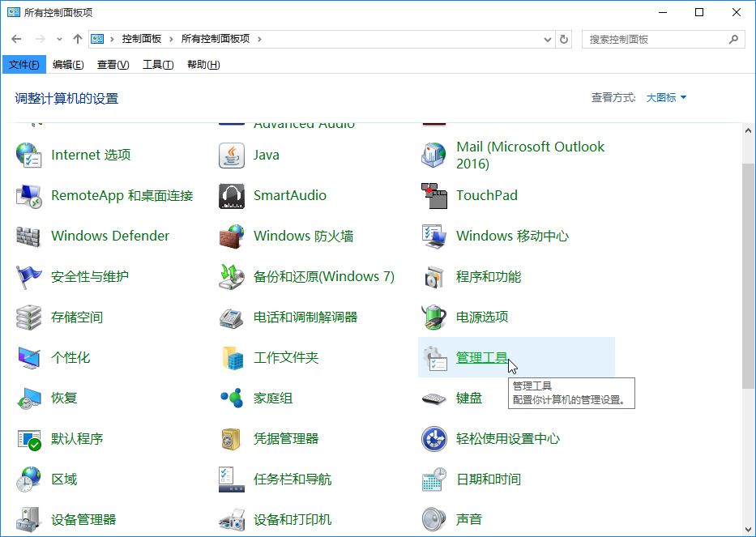Click the 管理工具 gear icon
This screenshot has width=756, height=537.
pyautogui.click(x=435, y=358)
